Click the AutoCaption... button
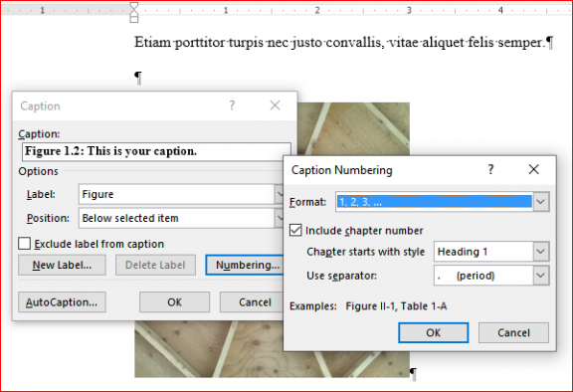Image resolution: width=573 pixels, height=392 pixels. (62, 302)
